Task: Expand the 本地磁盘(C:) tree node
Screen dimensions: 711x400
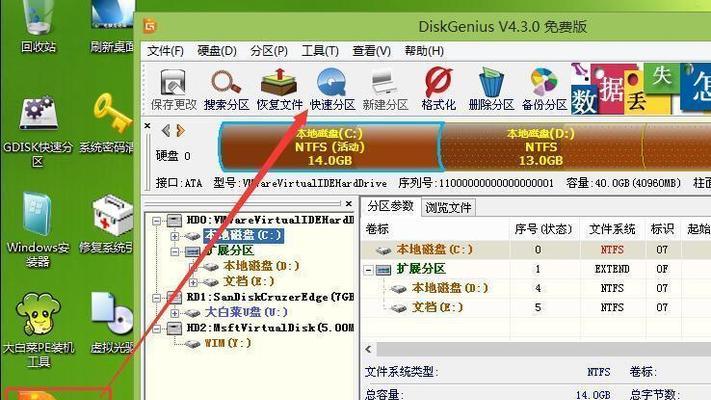Action: [x=175, y=236]
